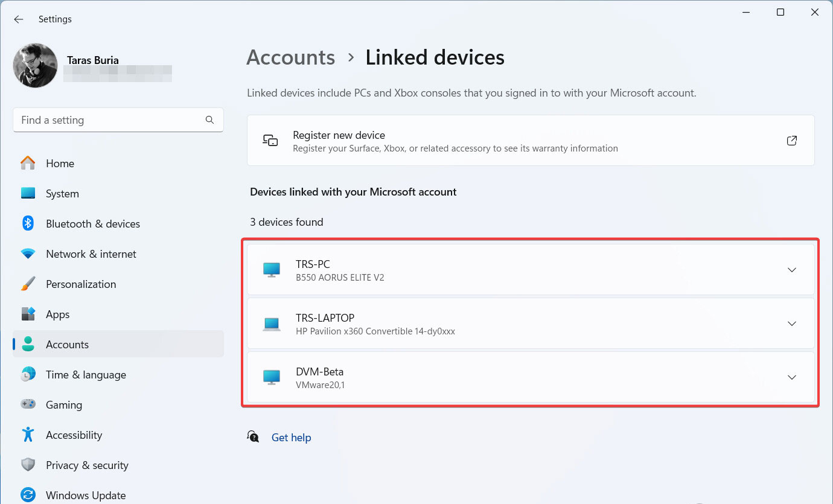Maximize the Settings window

click(x=780, y=12)
